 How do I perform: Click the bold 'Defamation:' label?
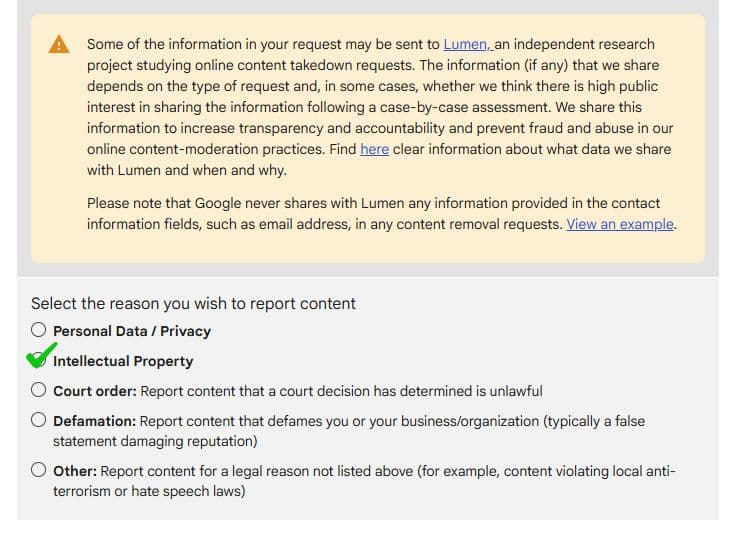[x=95, y=421]
